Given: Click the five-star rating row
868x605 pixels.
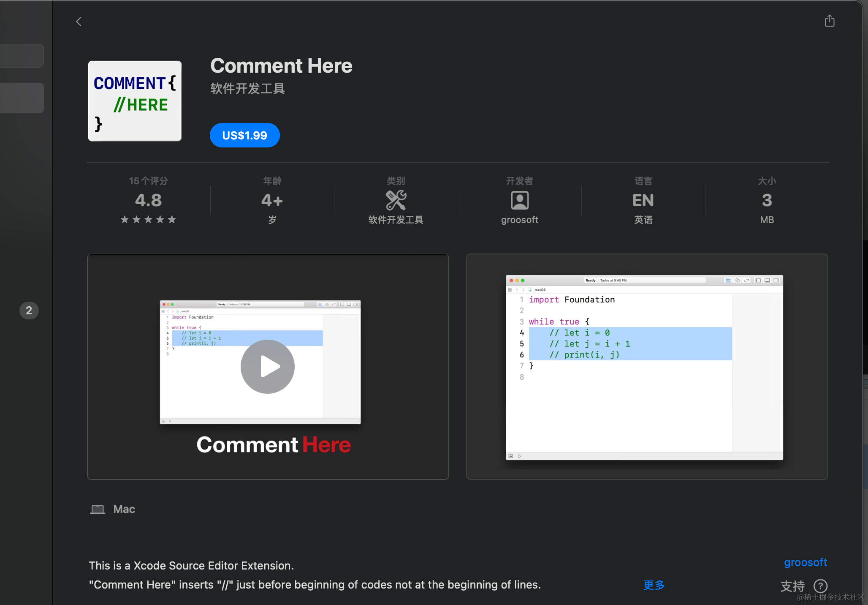Looking at the screenshot, I should click(148, 219).
